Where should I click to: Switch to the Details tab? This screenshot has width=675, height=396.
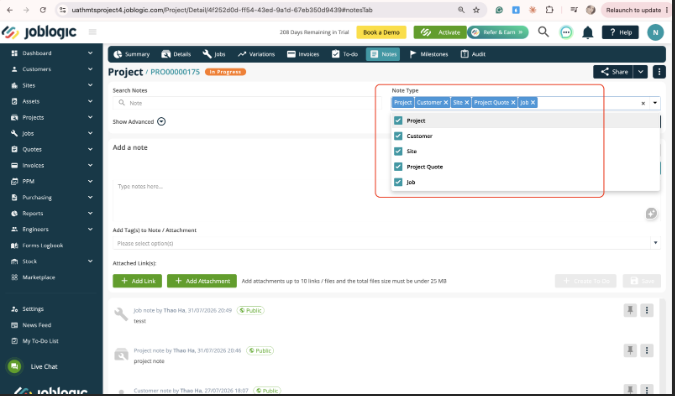coord(176,54)
